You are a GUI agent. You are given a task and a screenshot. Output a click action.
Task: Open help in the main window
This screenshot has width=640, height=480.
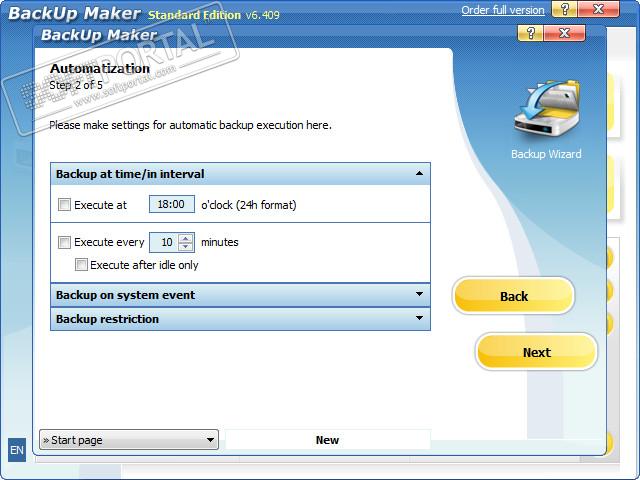click(564, 9)
